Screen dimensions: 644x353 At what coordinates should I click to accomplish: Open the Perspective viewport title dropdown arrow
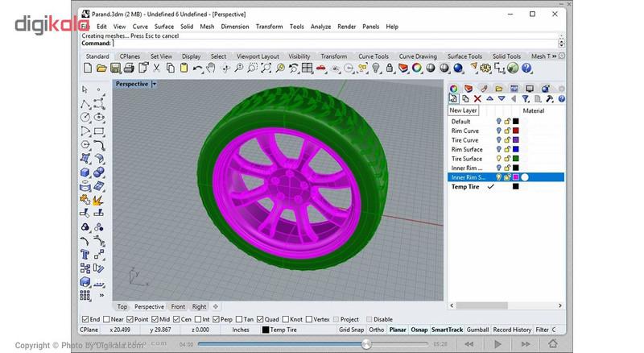154,84
